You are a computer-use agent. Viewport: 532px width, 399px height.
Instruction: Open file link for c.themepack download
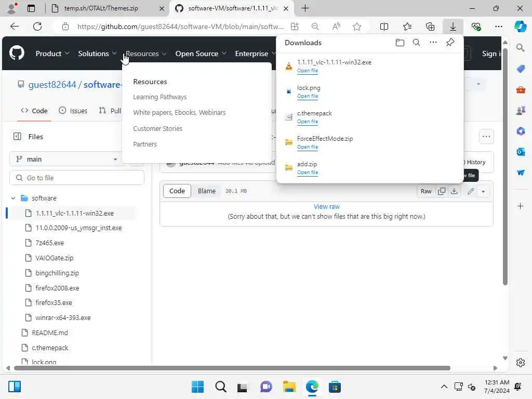point(308,122)
